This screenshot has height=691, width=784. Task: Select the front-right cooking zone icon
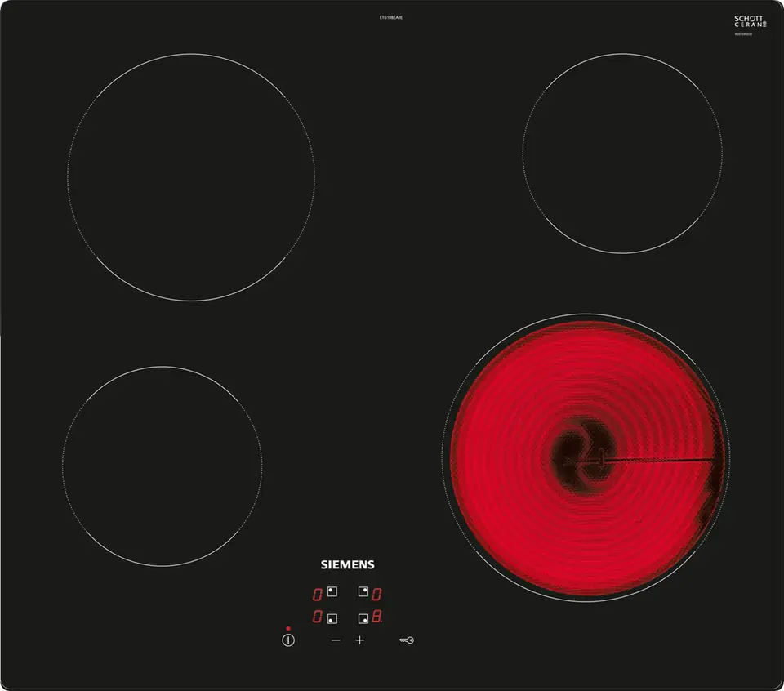pyautogui.click(x=363, y=618)
